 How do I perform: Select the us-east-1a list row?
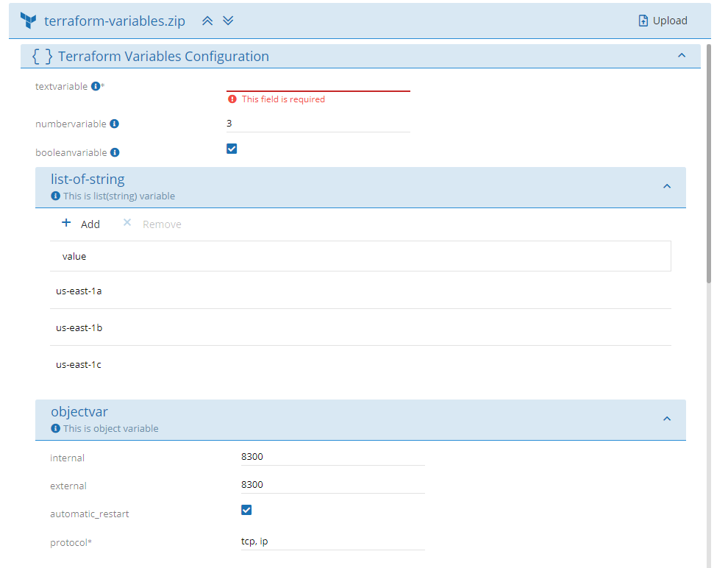click(361, 291)
